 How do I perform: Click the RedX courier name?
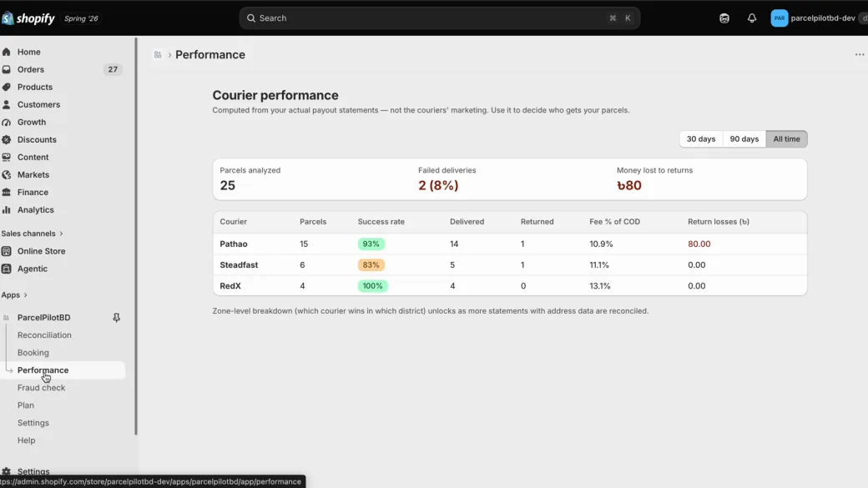tap(230, 286)
